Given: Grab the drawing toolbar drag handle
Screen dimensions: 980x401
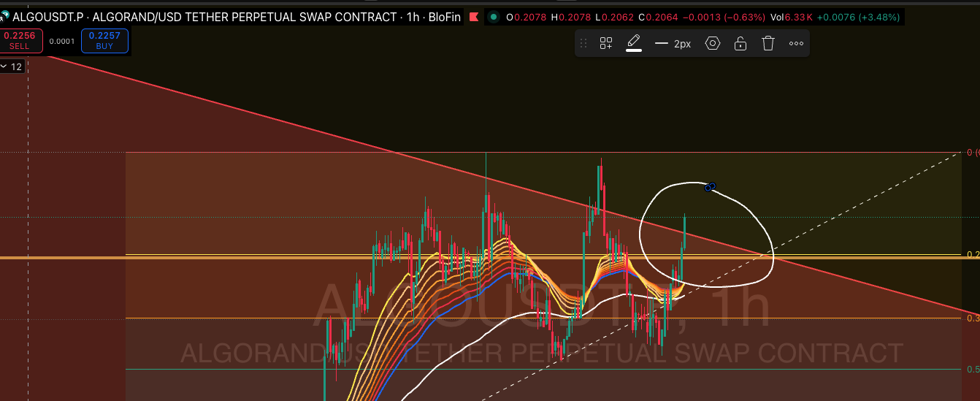Looking at the screenshot, I should 583,44.
